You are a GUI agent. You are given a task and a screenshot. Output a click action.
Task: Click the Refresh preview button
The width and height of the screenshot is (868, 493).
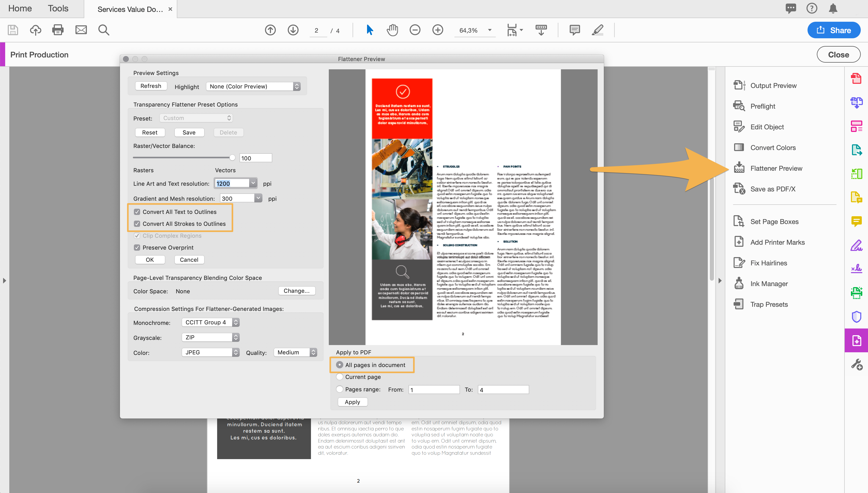[151, 86]
